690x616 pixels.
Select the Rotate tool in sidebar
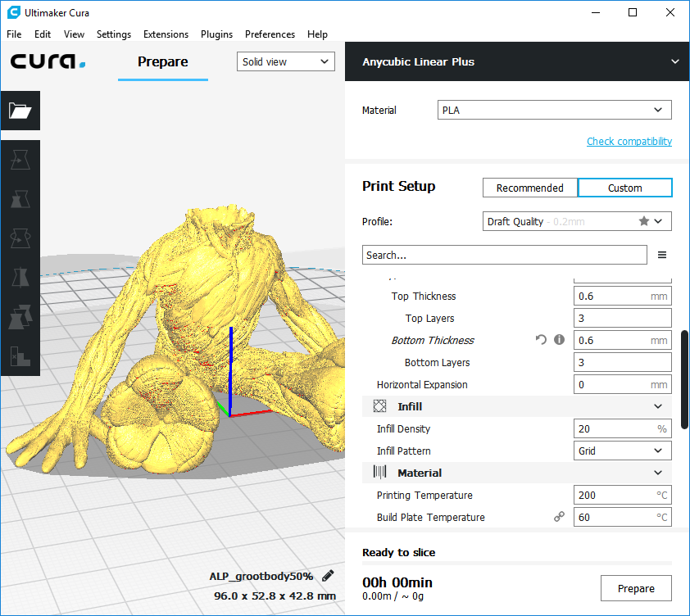tap(20, 238)
